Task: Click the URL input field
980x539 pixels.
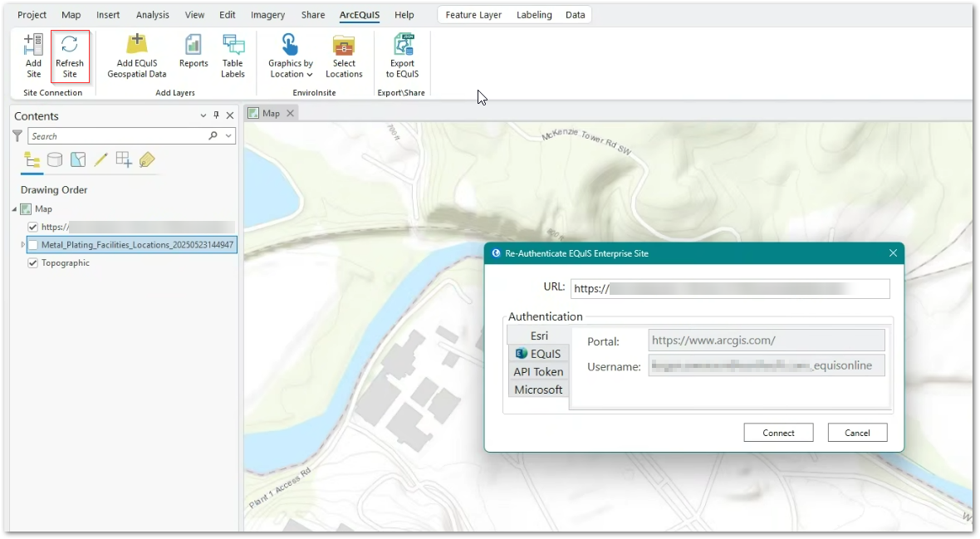Action: click(729, 288)
